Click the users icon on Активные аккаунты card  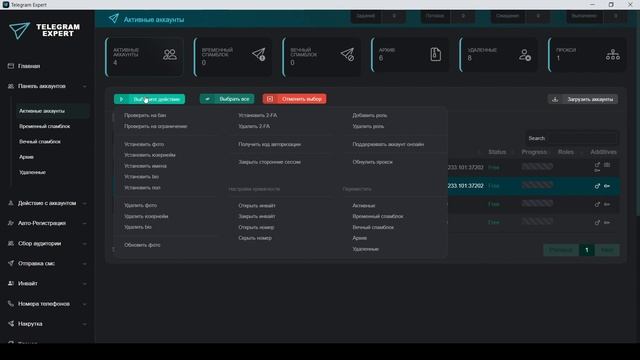point(170,54)
